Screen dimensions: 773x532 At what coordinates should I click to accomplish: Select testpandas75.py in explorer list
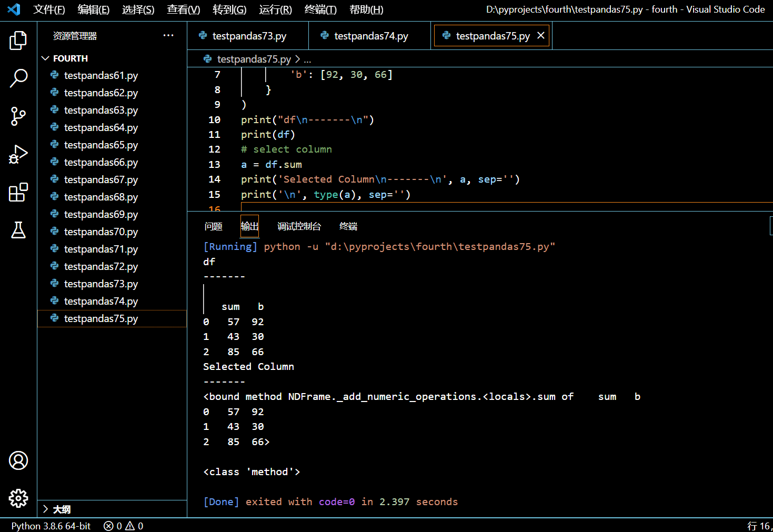tap(112, 318)
